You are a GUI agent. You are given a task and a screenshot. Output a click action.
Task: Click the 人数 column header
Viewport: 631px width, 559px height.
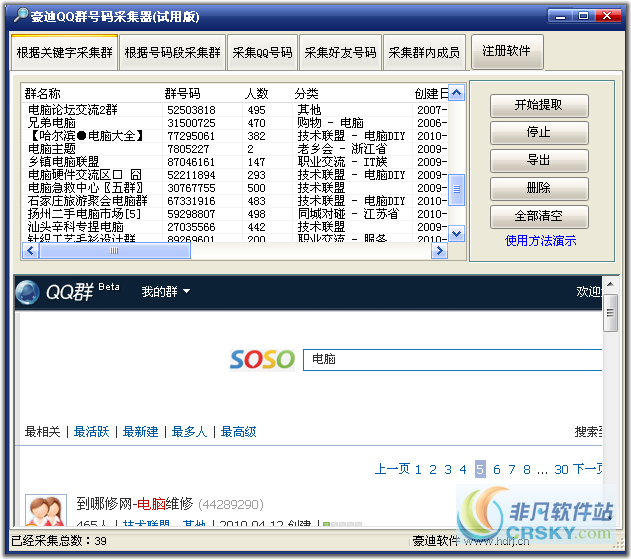click(x=256, y=94)
